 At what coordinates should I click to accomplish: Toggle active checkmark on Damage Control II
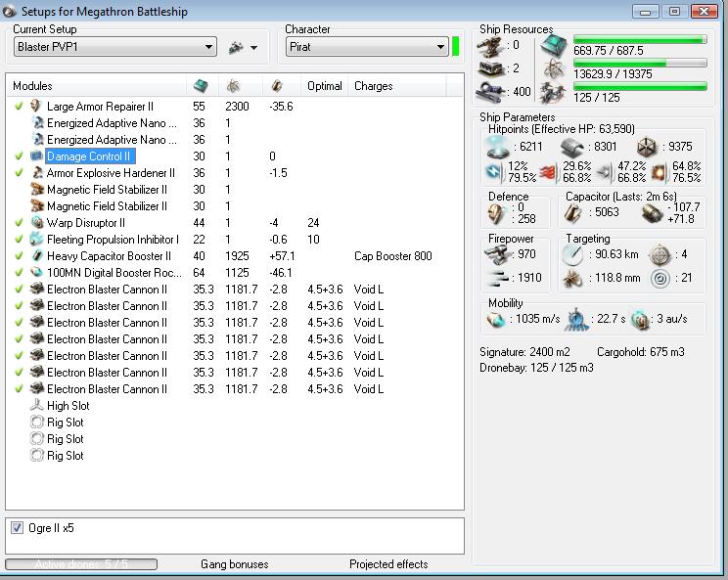(19, 156)
